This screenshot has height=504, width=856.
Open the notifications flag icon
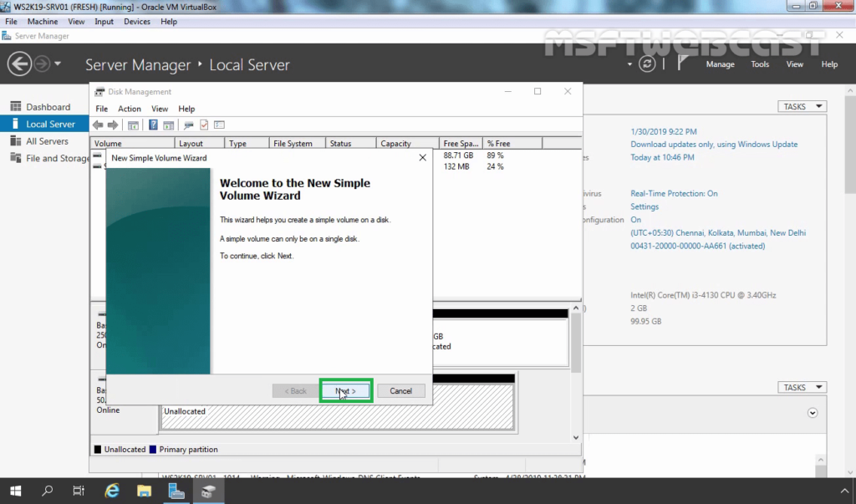click(682, 64)
